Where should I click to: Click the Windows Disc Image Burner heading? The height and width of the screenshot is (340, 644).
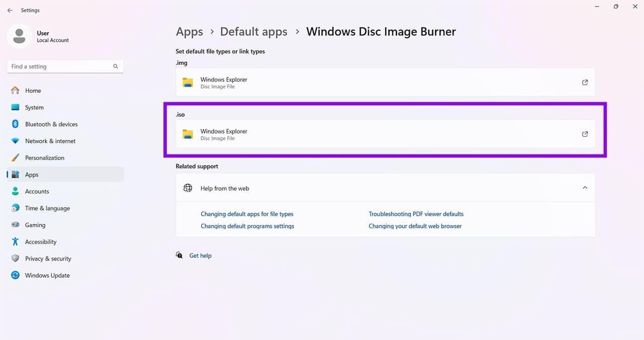(381, 32)
